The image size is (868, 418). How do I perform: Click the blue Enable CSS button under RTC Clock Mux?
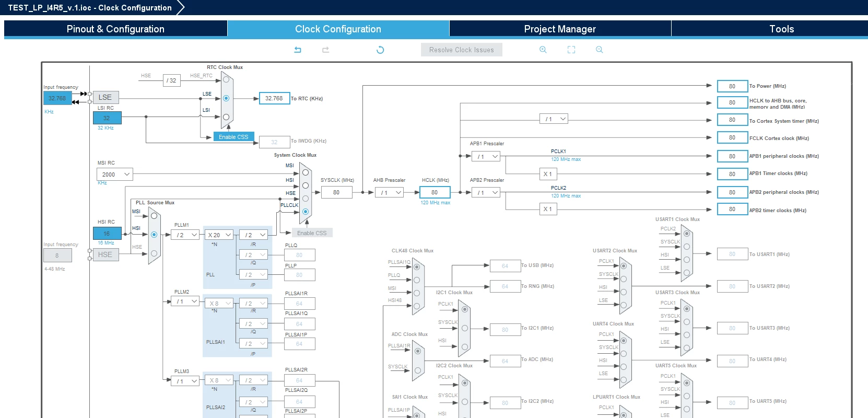233,137
